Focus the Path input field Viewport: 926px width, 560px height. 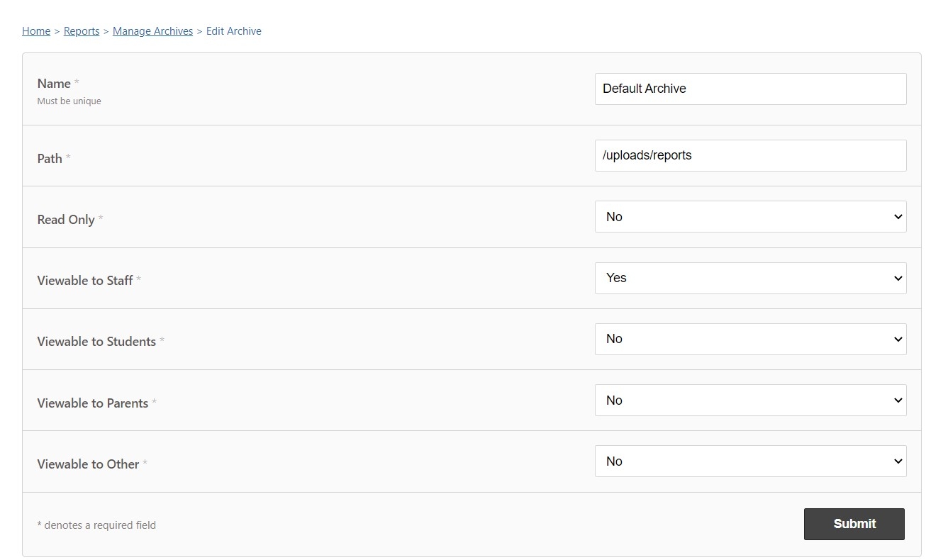pos(750,155)
